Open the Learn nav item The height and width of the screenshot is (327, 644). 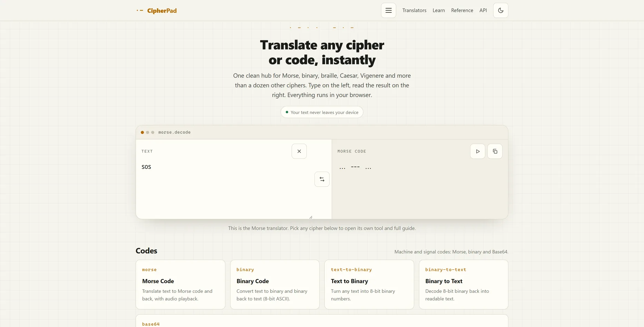click(439, 10)
